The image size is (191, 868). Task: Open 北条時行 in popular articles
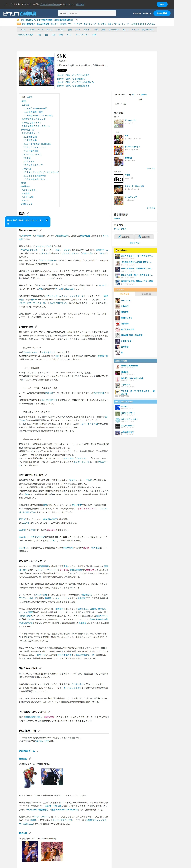click(x=125, y=306)
